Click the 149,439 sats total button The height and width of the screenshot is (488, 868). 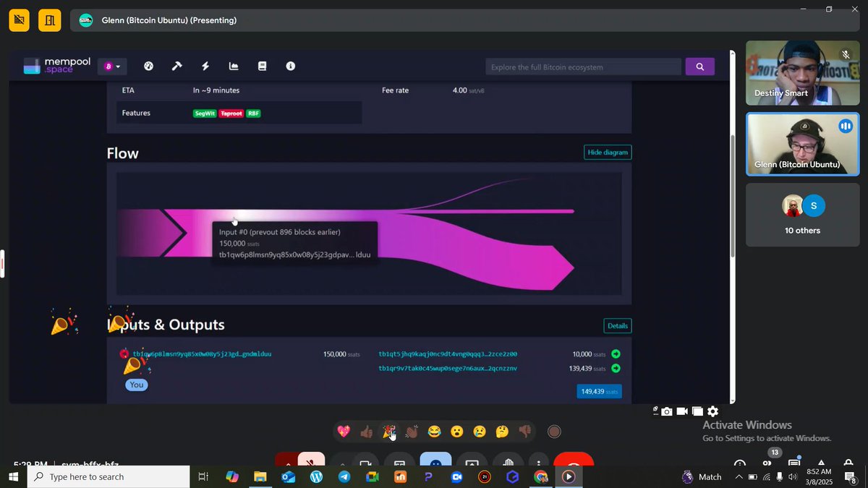point(599,391)
